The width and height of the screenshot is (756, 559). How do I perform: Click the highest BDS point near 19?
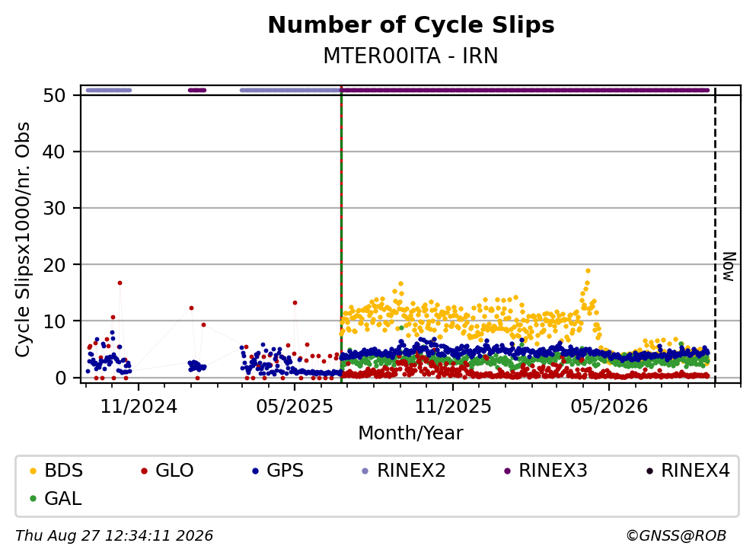point(588,271)
